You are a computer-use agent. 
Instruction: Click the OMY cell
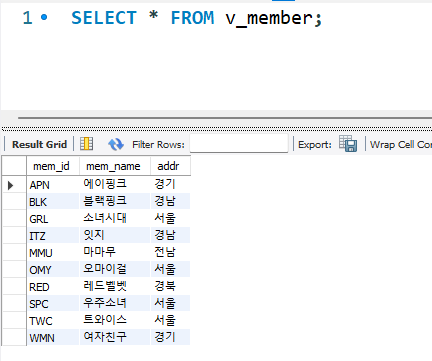click(x=53, y=270)
